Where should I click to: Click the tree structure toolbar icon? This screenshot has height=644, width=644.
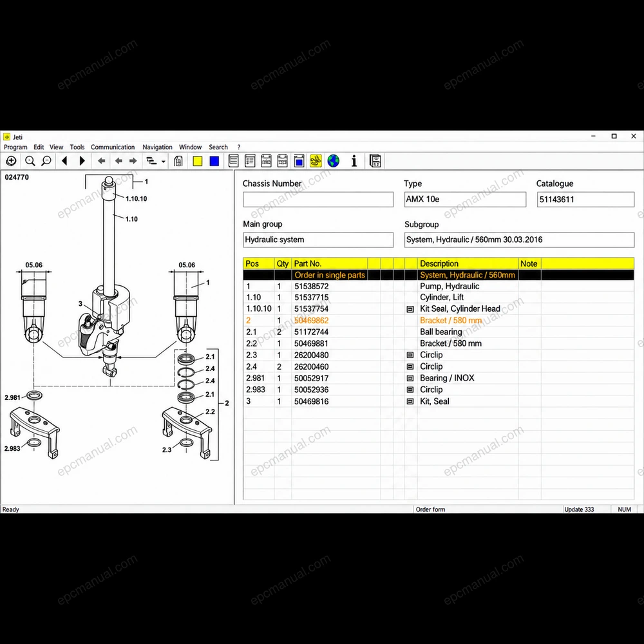tap(151, 161)
